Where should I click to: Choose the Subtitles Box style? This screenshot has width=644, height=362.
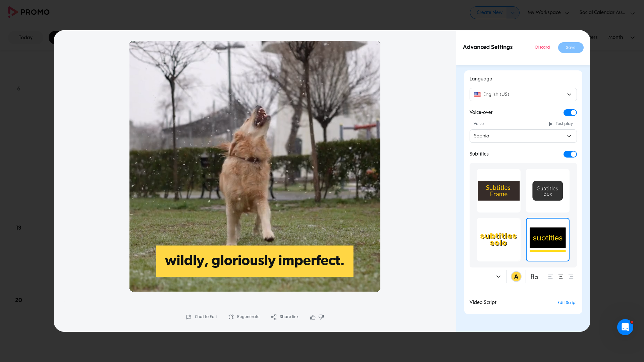point(547,191)
